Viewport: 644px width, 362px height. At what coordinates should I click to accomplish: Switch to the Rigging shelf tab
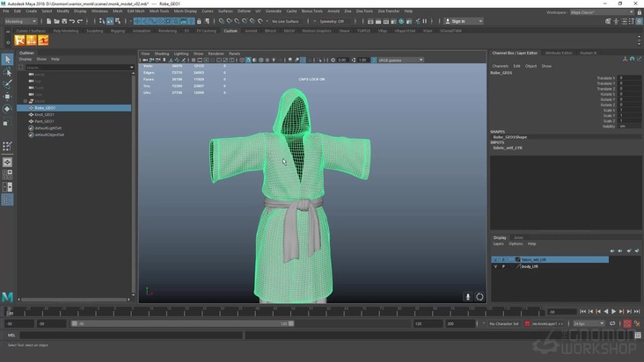coord(118,31)
